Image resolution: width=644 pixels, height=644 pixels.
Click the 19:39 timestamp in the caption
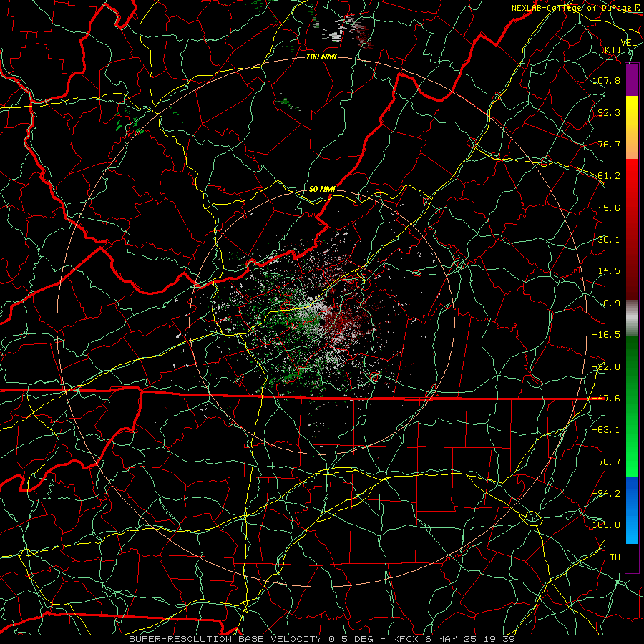500,639
